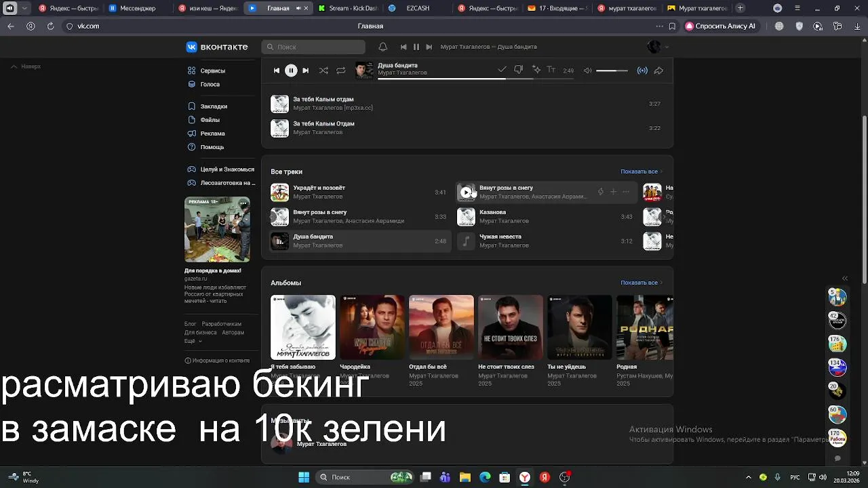Screen dimensions: 868x488
Task: Skip to next track in player bar
Action: pyautogui.click(x=305, y=70)
